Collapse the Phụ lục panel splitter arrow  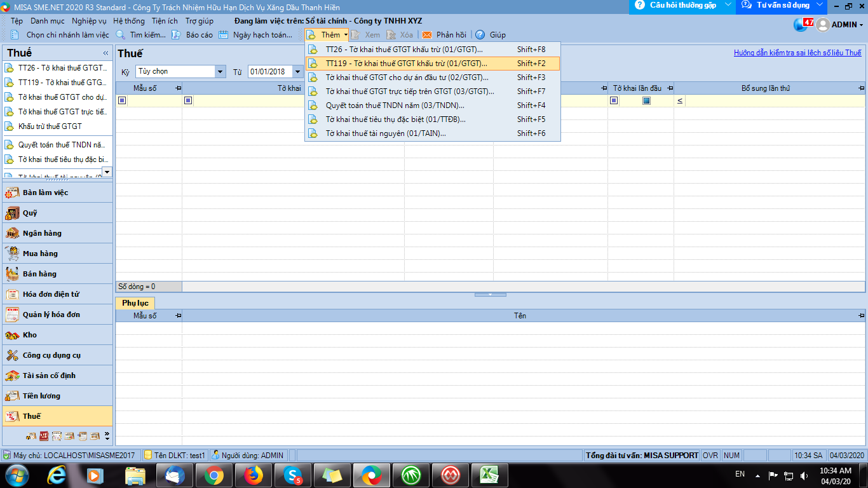coord(491,294)
